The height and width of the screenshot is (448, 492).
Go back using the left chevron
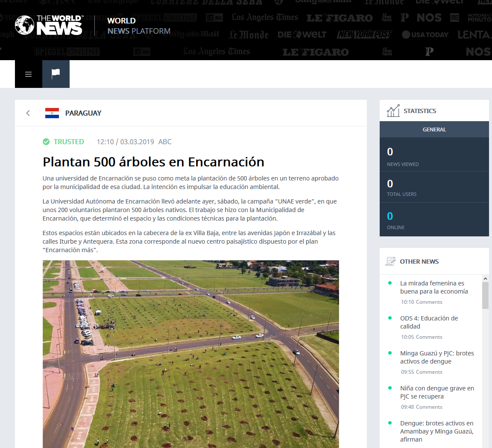click(x=28, y=113)
